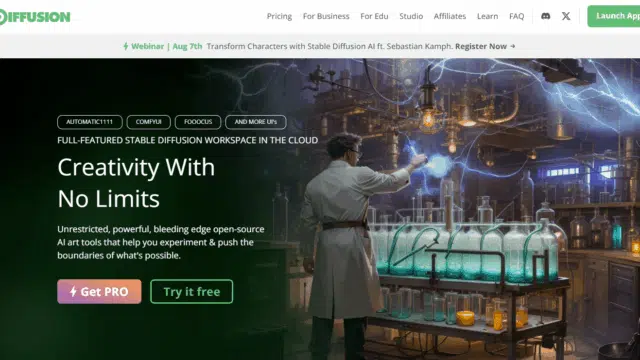Open the For Business page
The width and height of the screenshot is (640, 360).
[326, 16]
